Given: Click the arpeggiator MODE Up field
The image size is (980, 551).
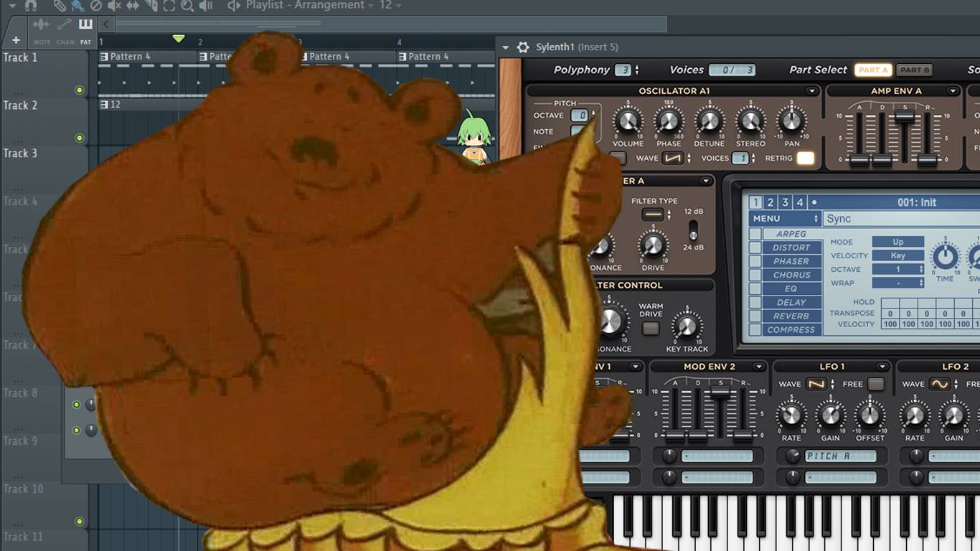Looking at the screenshot, I should (x=898, y=242).
